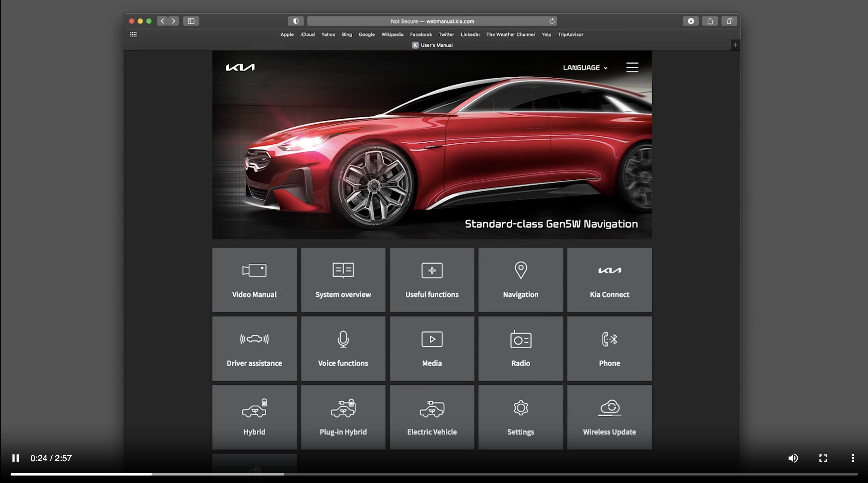Open the Kia Connect tile
Screen dimensions: 868x483
coord(609,280)
